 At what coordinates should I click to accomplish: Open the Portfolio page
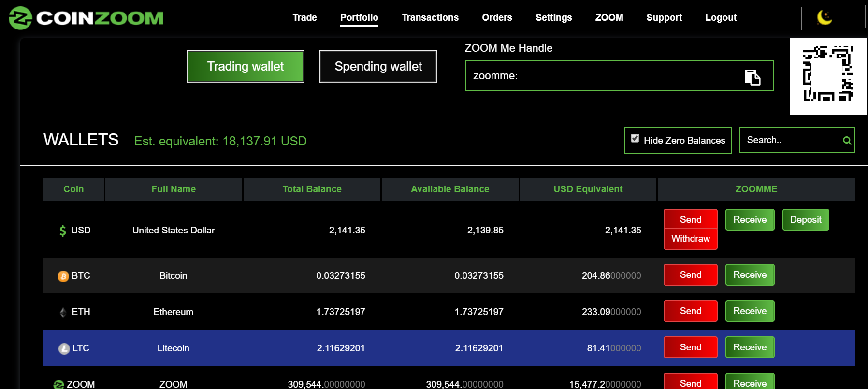pyautogui.click(x=359, y=17)
